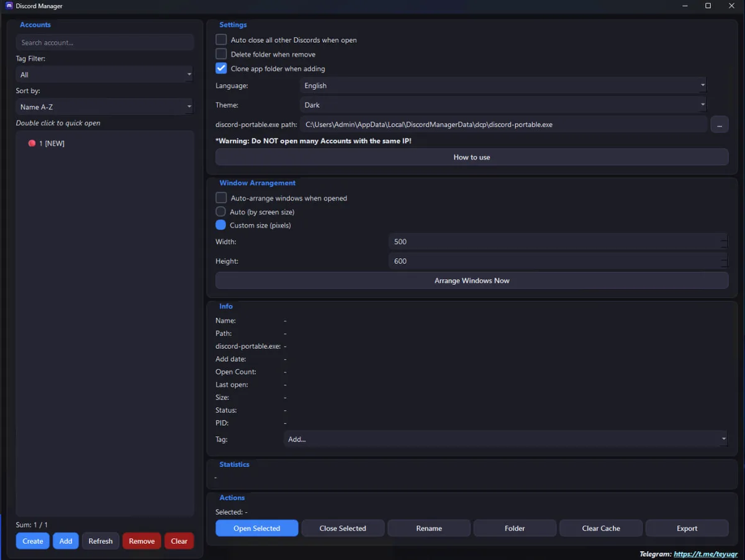
Task: Minimize the Discord Manager window
Action: pos(685,6)
